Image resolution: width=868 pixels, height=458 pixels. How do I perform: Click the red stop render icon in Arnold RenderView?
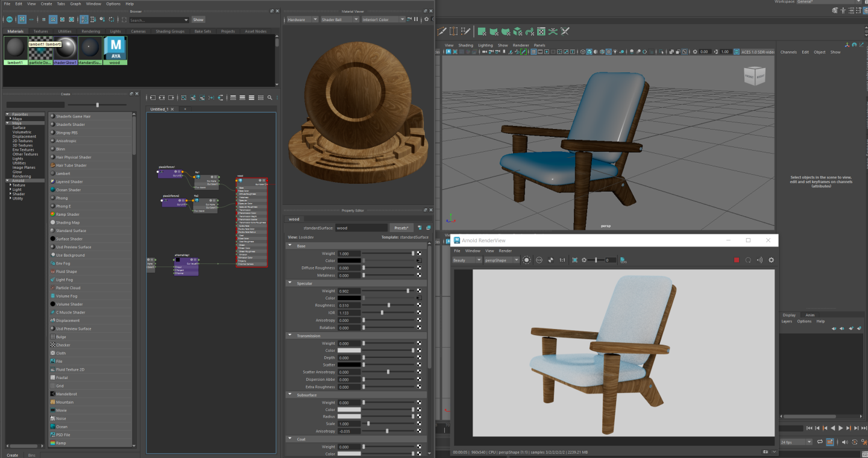pyautogui.click(x=736, y=260)
